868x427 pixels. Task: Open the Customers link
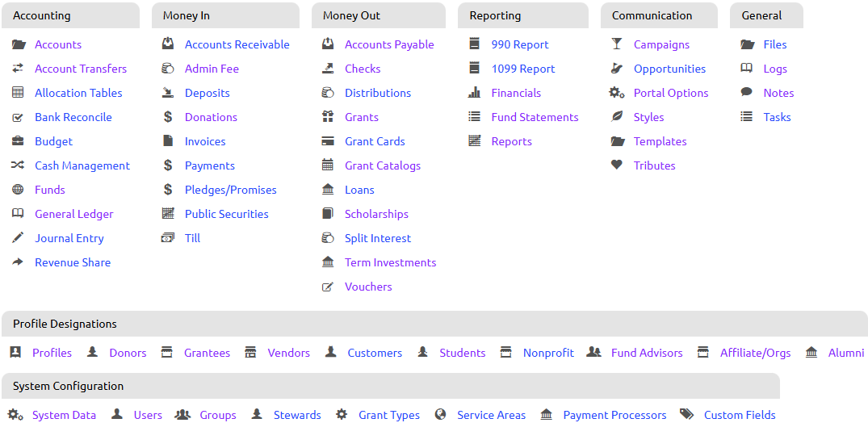375,353
